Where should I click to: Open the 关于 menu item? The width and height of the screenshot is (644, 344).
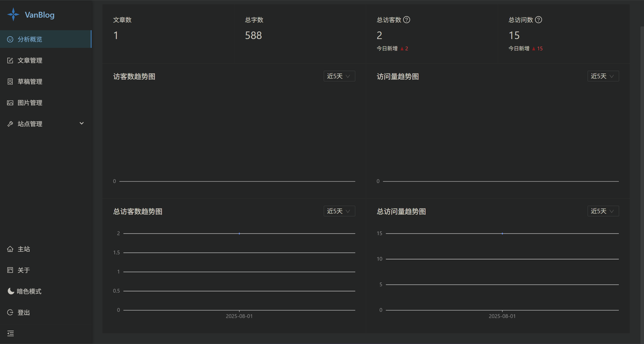24,270
